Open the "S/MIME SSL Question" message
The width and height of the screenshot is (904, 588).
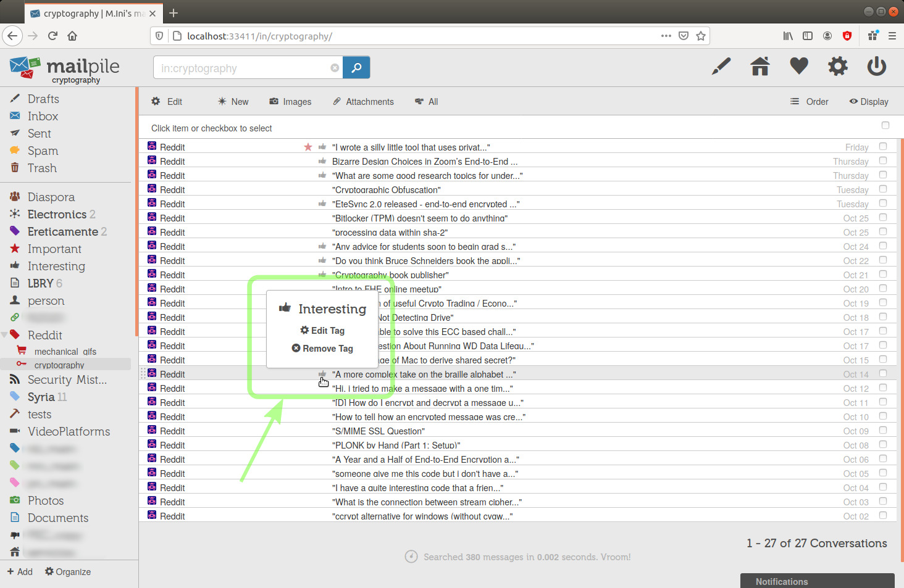[x=379, y=431]
